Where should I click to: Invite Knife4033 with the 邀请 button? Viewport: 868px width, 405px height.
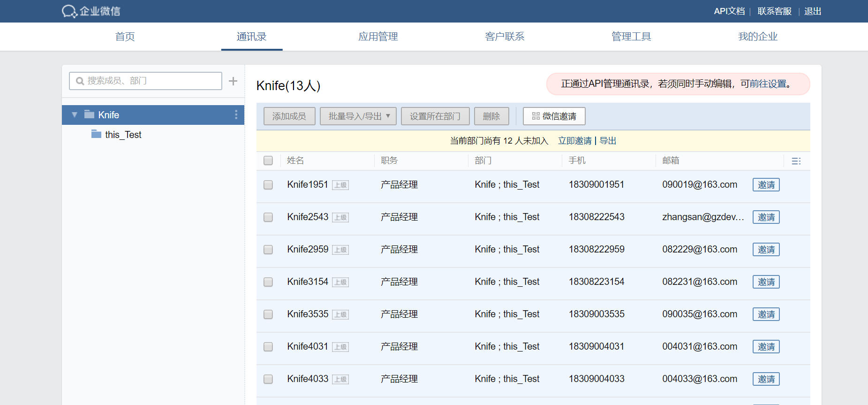[x=766, y=379]
